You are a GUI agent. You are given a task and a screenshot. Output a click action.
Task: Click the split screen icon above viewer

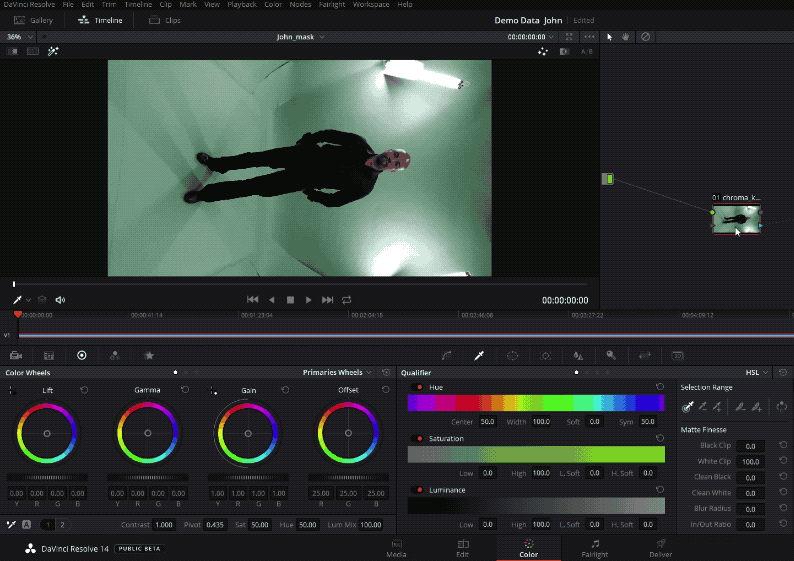click(32, 51)
